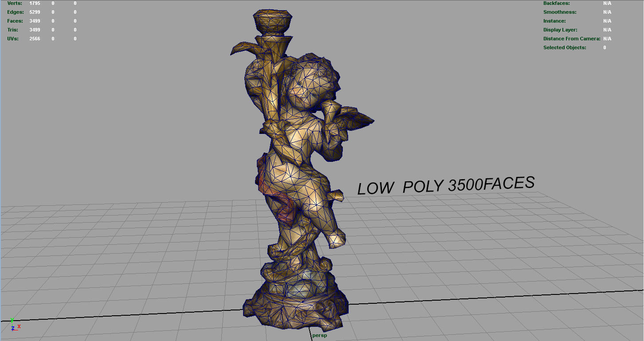Viewport: 644px width, 341px height.
Task: Click the "Faces:" HUD label
Action: pos(15,21)
